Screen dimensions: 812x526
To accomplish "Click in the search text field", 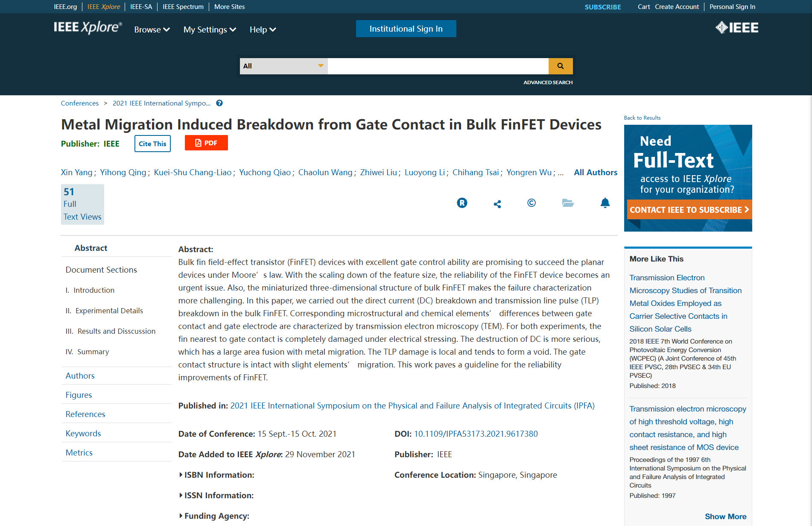I will (438, 66).
